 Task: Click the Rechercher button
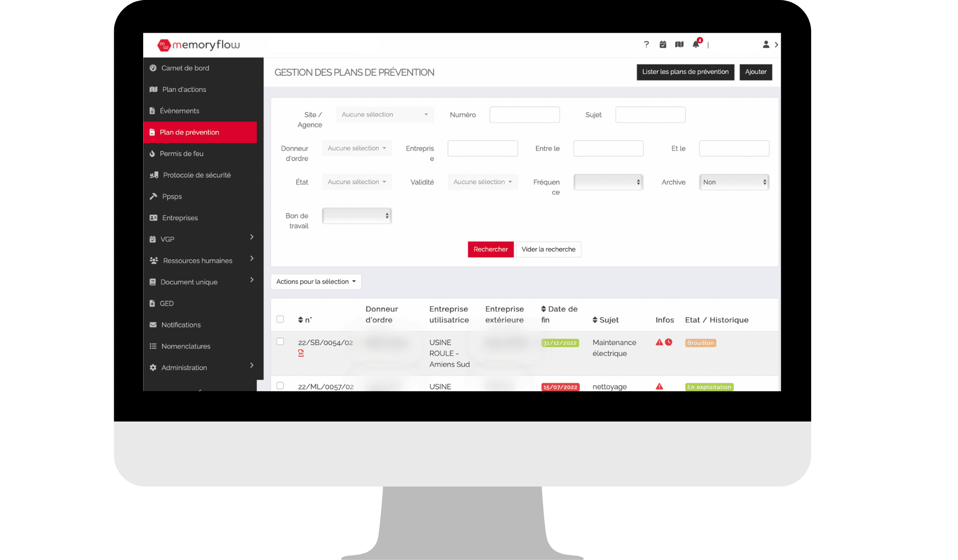click(x=490, y=249)
